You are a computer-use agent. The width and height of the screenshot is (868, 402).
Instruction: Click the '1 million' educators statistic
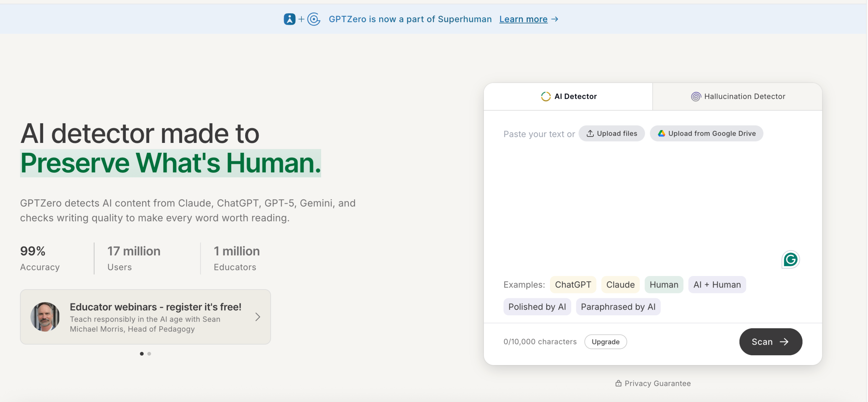[x=237, y=251]
